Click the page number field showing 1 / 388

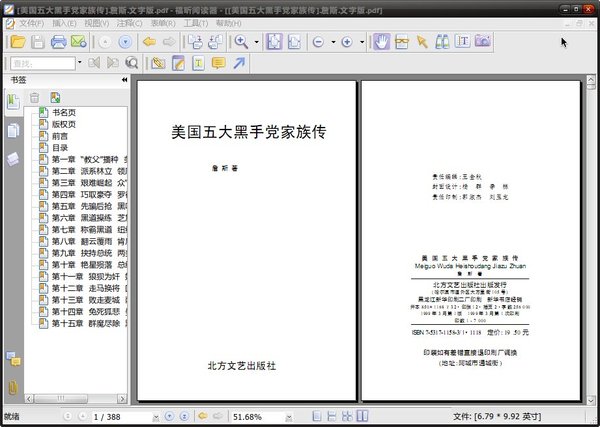click(121, 416)
